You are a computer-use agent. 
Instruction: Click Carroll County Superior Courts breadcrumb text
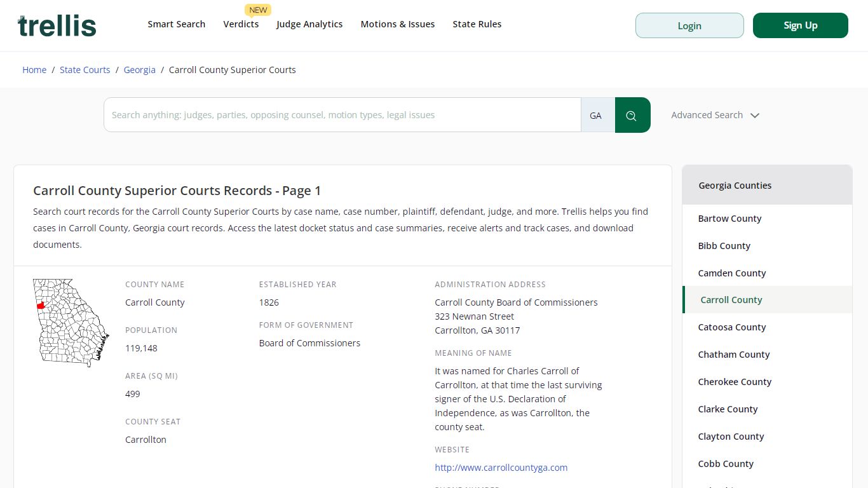pos(233,70)
